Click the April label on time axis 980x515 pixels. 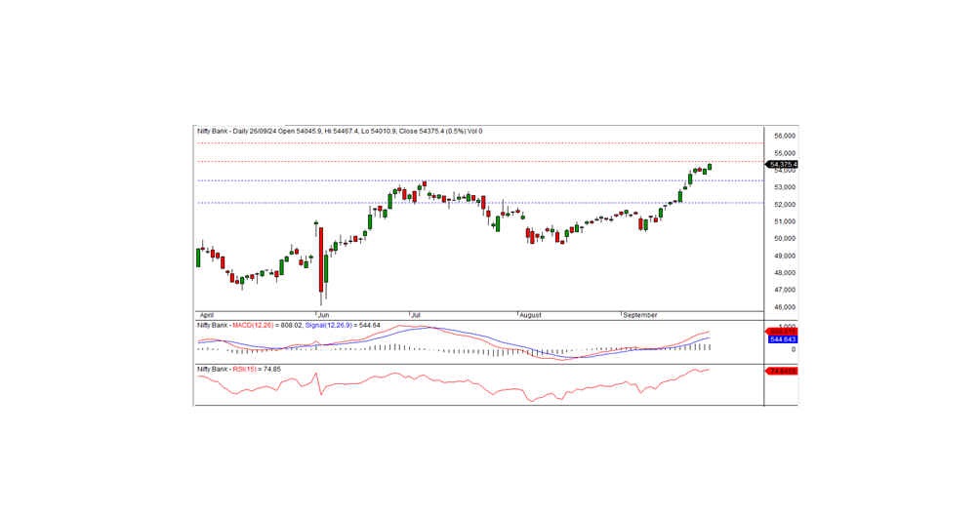pos(206,316)
